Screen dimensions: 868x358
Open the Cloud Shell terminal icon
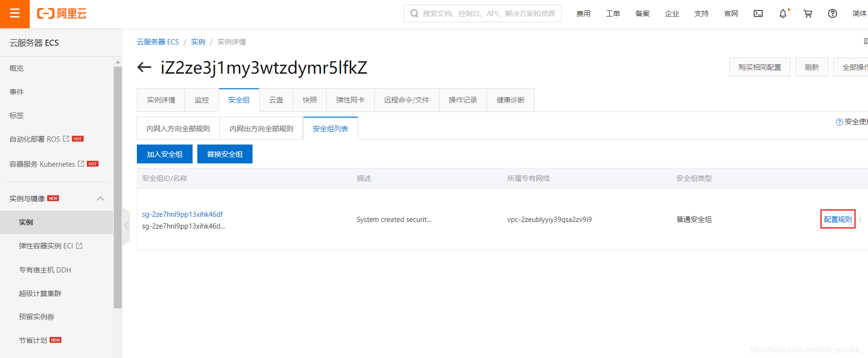click(758, 14)
